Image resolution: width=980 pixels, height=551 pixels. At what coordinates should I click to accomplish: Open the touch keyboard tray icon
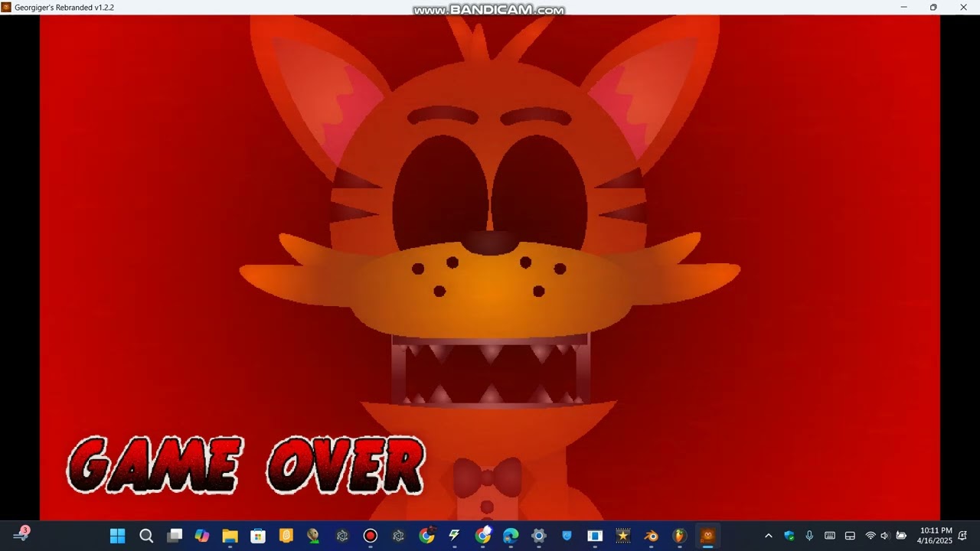[x=830, y=536]
